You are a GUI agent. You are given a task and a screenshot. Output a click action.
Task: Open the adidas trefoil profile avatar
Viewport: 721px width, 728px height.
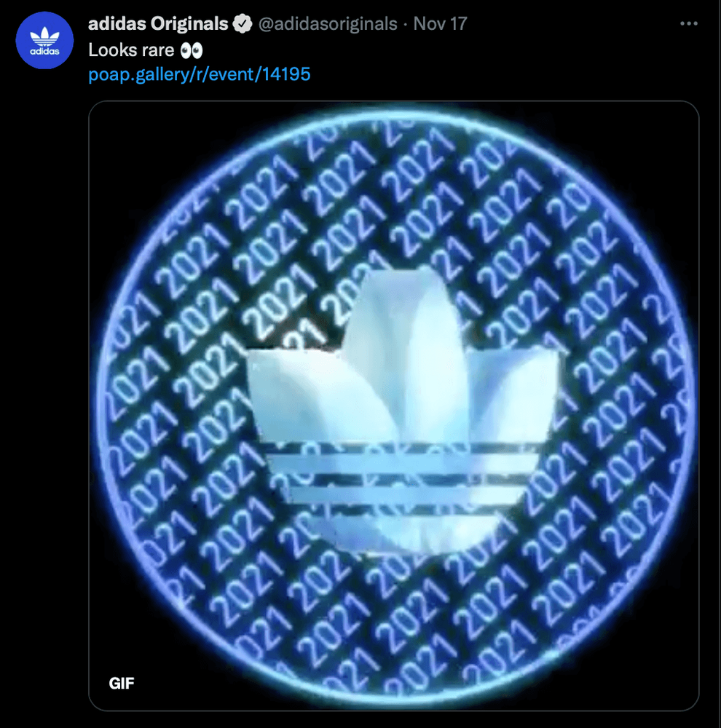pos(44,40)
